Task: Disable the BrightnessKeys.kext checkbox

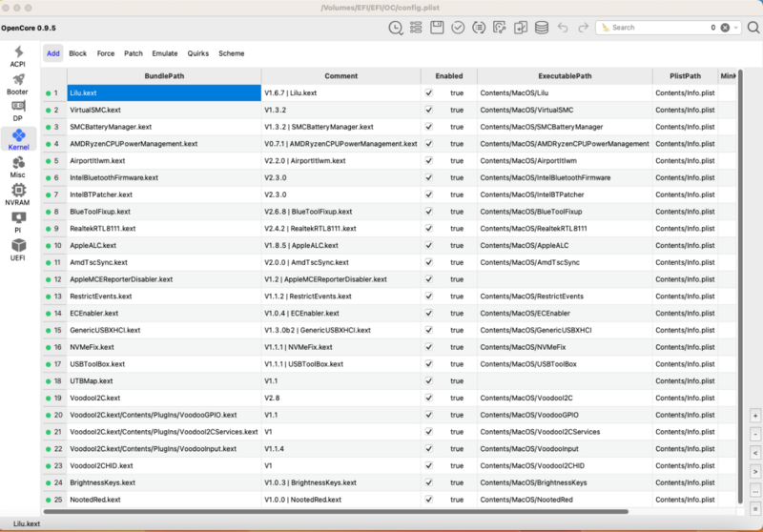Action: (x=428, y=482)
